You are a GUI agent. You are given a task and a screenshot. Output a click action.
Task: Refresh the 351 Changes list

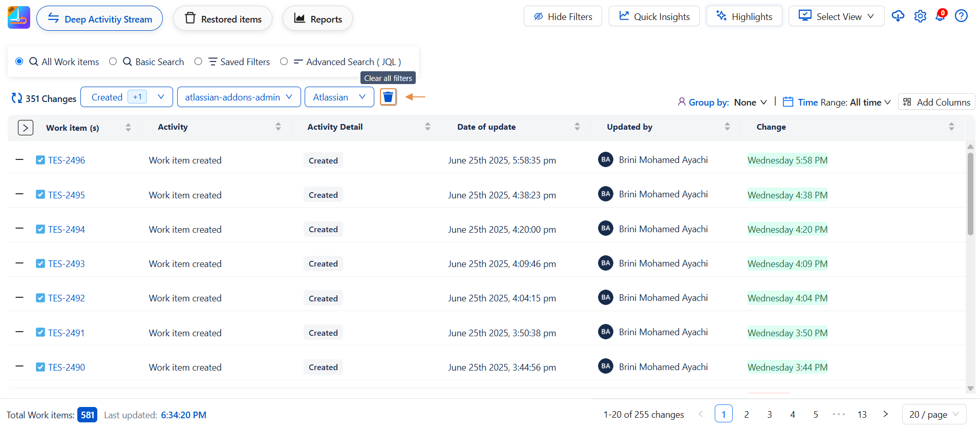click(17, 98)
